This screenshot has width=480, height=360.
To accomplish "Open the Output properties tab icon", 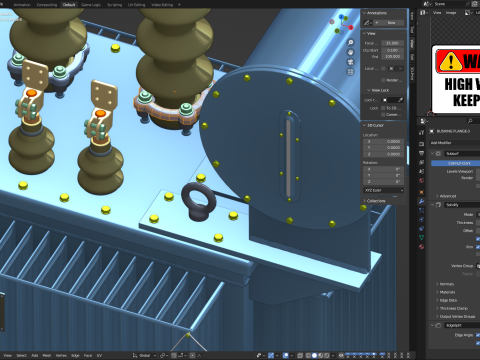I will pos(421,153).
